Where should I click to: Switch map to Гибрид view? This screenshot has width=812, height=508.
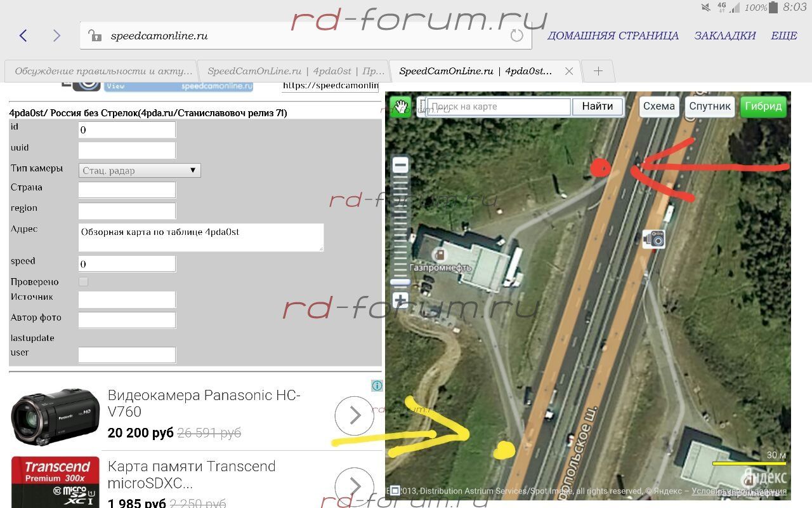(x=763, y=106)
